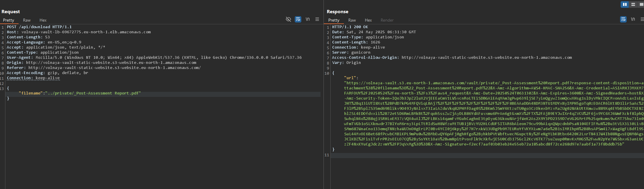Click the Origin header in the request
Screen dimensions: 644x189
[x=102, y=63]
